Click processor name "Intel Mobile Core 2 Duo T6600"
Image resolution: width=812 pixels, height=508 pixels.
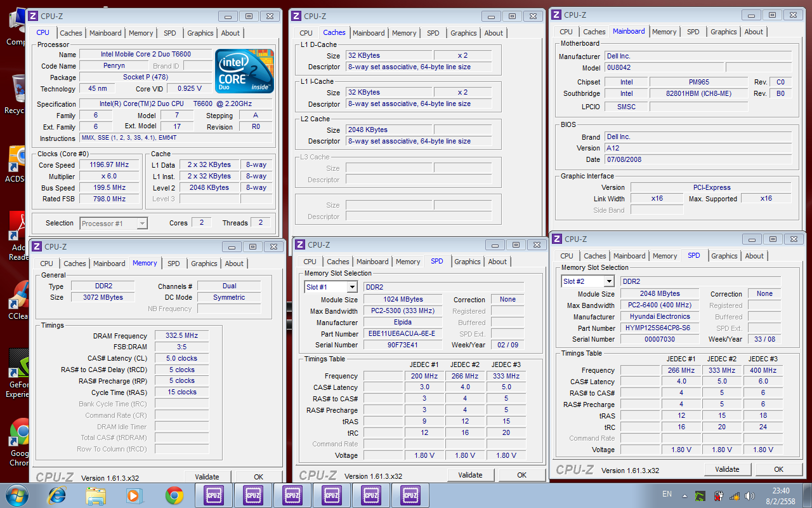(145, 55)
